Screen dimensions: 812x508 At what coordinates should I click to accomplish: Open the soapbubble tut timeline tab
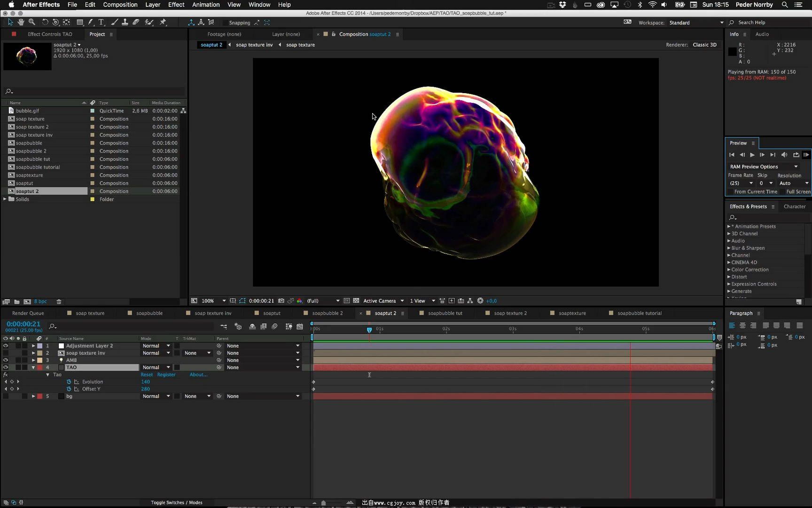445,313
